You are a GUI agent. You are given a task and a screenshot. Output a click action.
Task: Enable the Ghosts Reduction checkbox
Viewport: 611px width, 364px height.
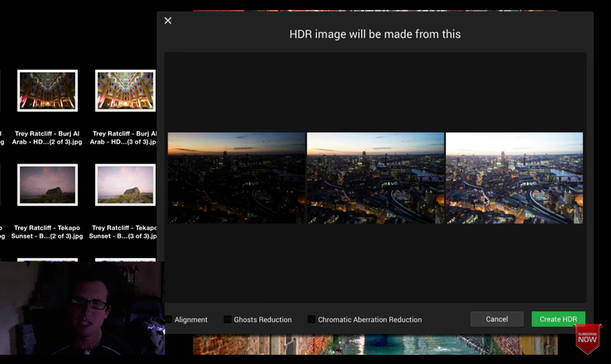coord(227,319)
